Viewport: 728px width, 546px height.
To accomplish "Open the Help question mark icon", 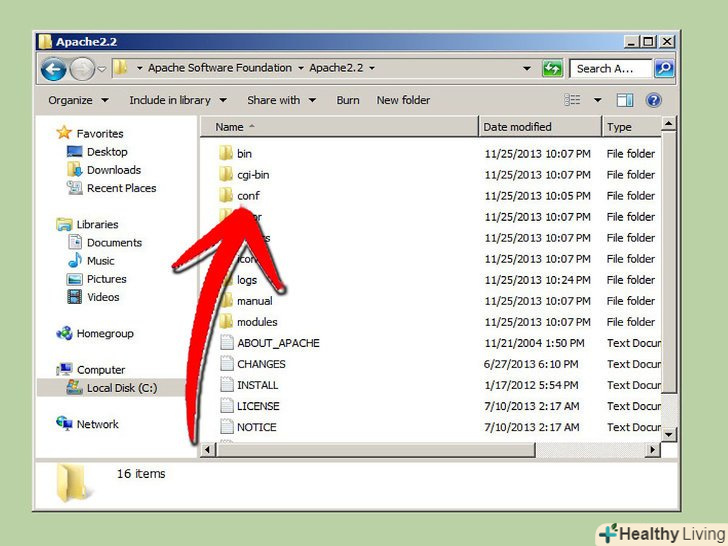I will 654,100.
